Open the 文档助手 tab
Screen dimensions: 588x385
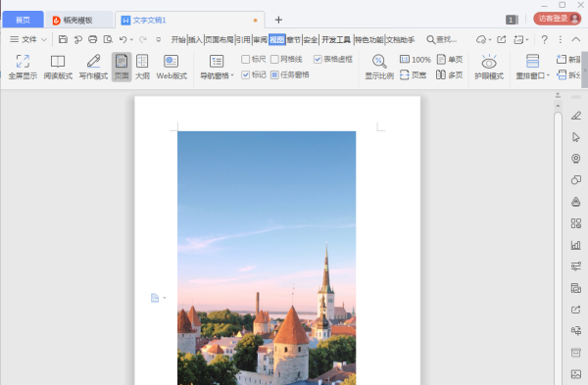pyautogui.click(x=400, y=40)
